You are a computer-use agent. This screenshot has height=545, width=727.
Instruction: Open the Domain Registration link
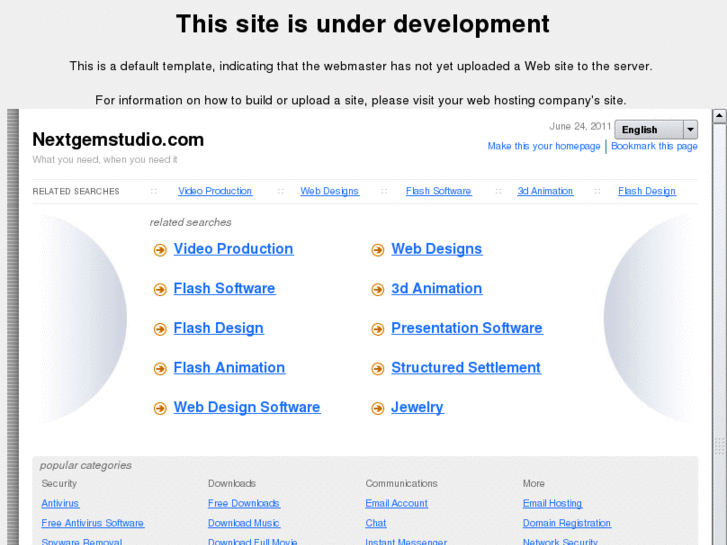pyautogui.click(x=567, y=523)
